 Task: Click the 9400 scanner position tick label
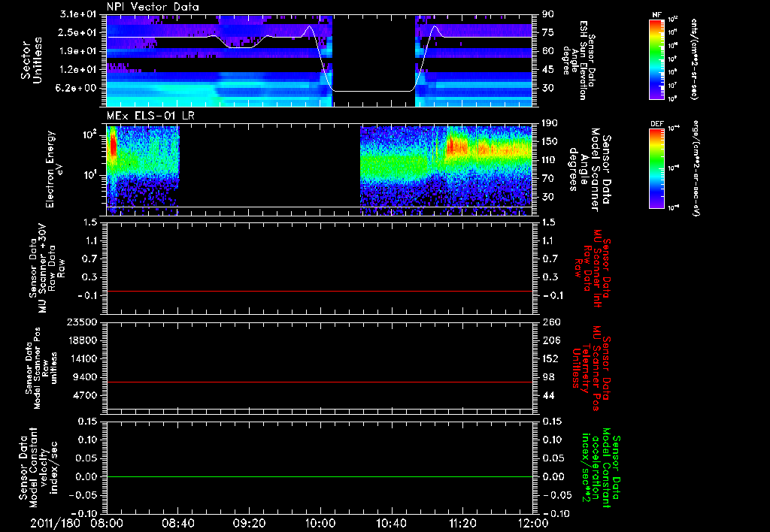pyautogui.click(x=84, y=377)
